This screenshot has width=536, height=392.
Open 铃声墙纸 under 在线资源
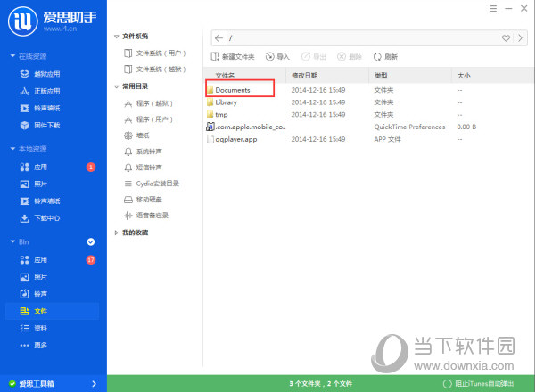point(40,108)
